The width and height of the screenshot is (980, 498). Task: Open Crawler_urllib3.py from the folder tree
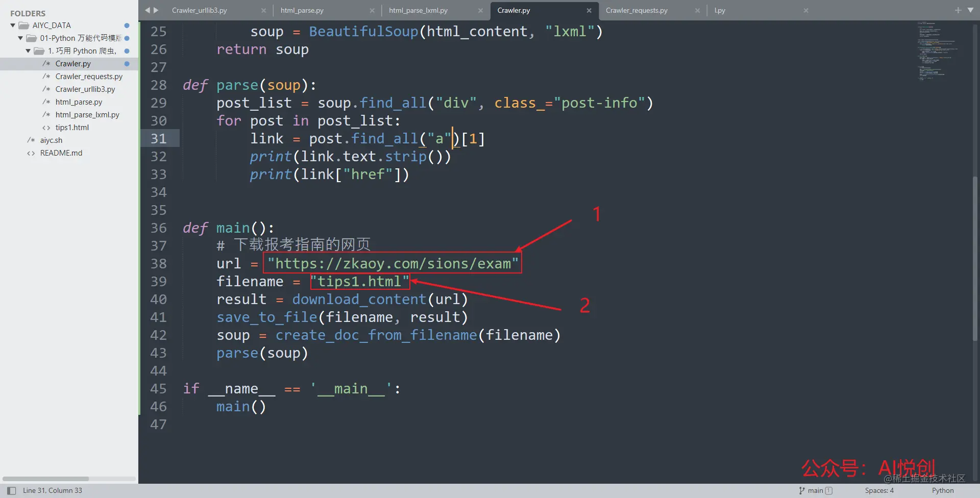point(85,89)
